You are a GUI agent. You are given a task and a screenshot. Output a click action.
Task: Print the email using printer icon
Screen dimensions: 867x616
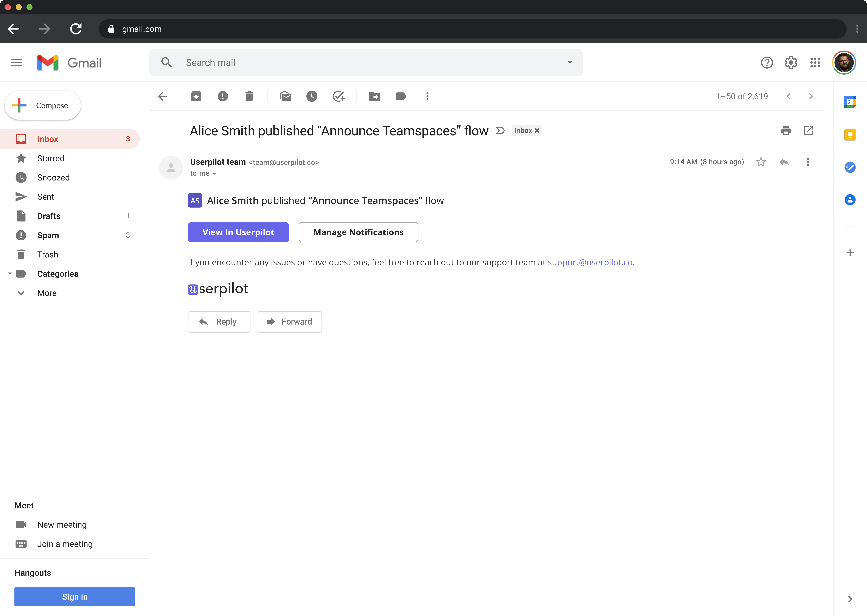coord(786,131)
